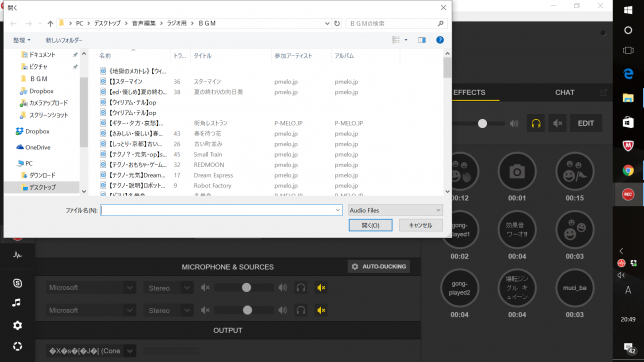
Task: Toggle yellow mute icon on first microphone
Action: [x=321, y=288]
